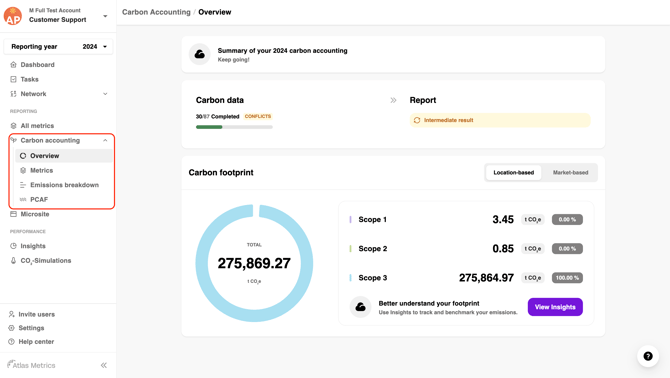Click the Invite users person icon
Viewport: 670px width, 378px height.
click(12, 314)
